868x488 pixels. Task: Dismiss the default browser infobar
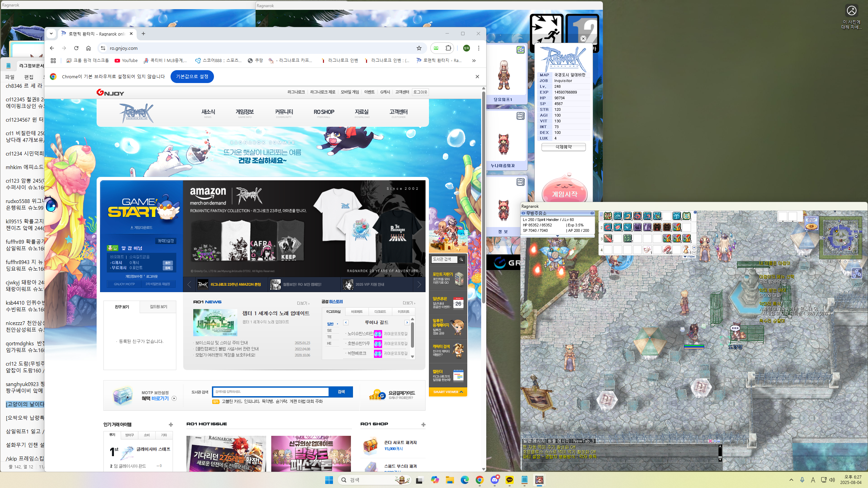(477, 77)
